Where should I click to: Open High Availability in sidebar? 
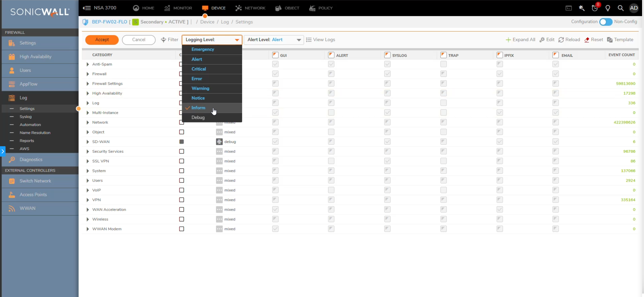40,57
